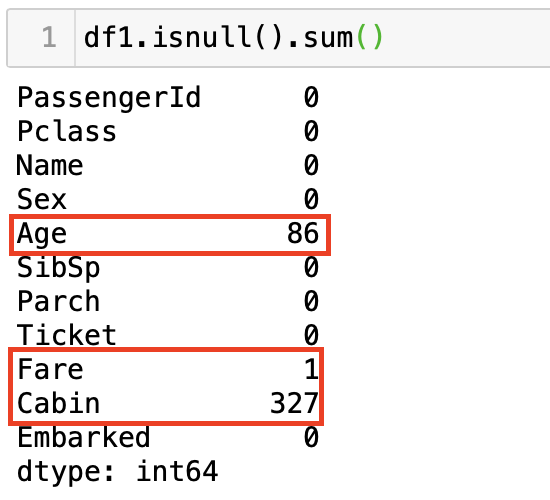Select the Fare row label
550x500 pixels.
pyautogui.click(x=50, y=369)
